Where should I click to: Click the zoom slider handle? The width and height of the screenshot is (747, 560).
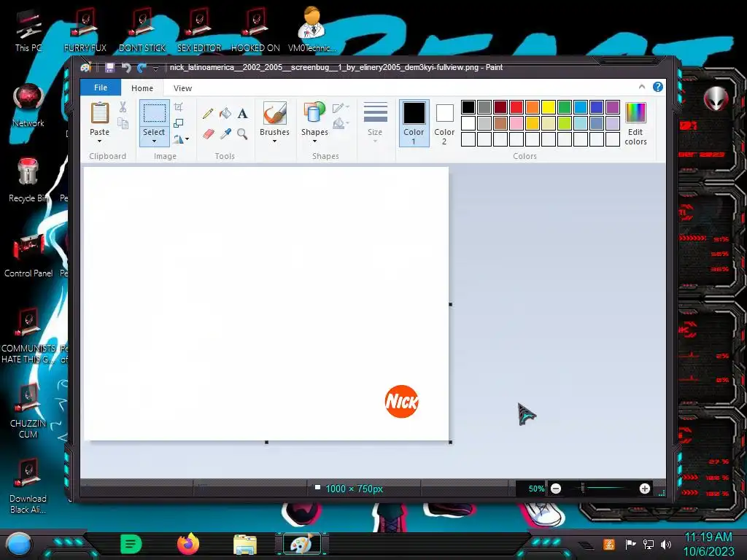pos(583,488)
